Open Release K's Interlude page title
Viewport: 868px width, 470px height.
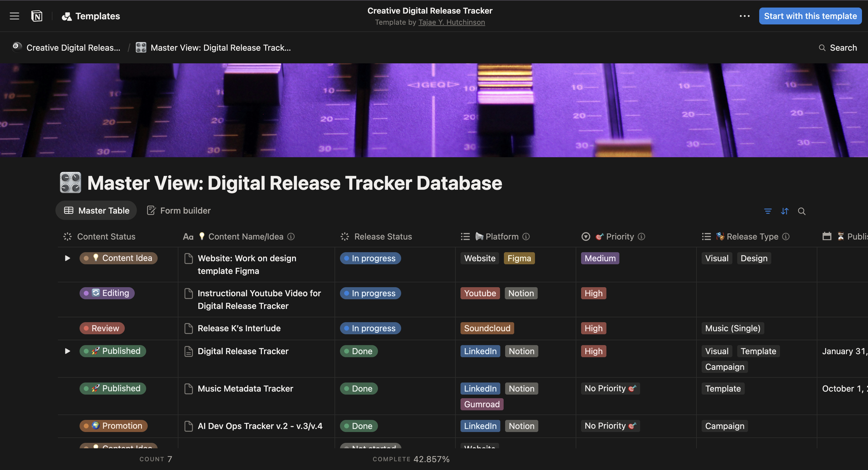pyautogui.click(x=239, y=329)
